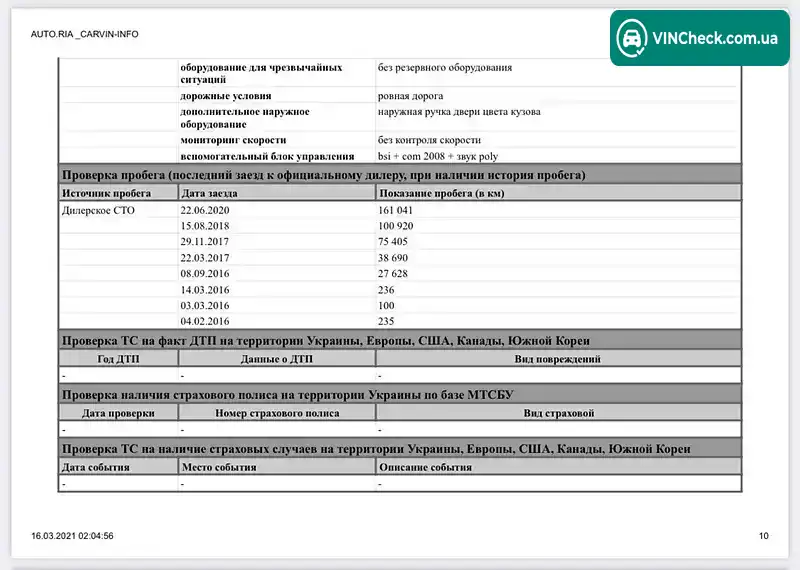Viewport: 800px width, 570px height.
Task: Click 'Проверка ТС на наличие страховых случаев' header
Action: (400, 449)
